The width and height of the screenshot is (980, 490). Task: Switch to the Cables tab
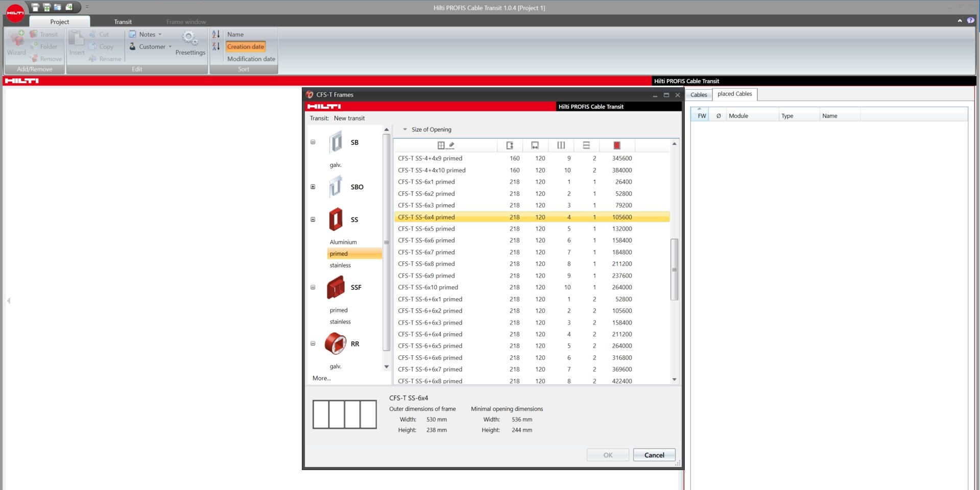coord(698,95)
